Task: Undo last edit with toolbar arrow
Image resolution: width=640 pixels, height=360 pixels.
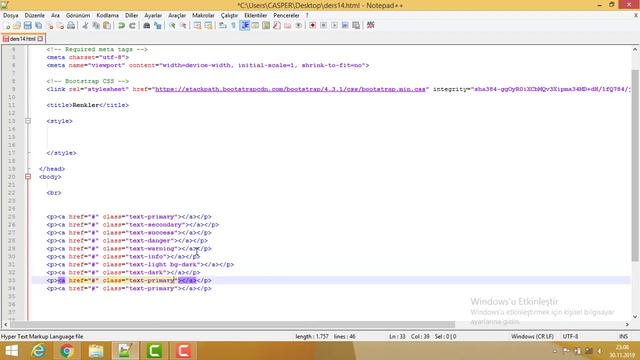Action: 121,25
